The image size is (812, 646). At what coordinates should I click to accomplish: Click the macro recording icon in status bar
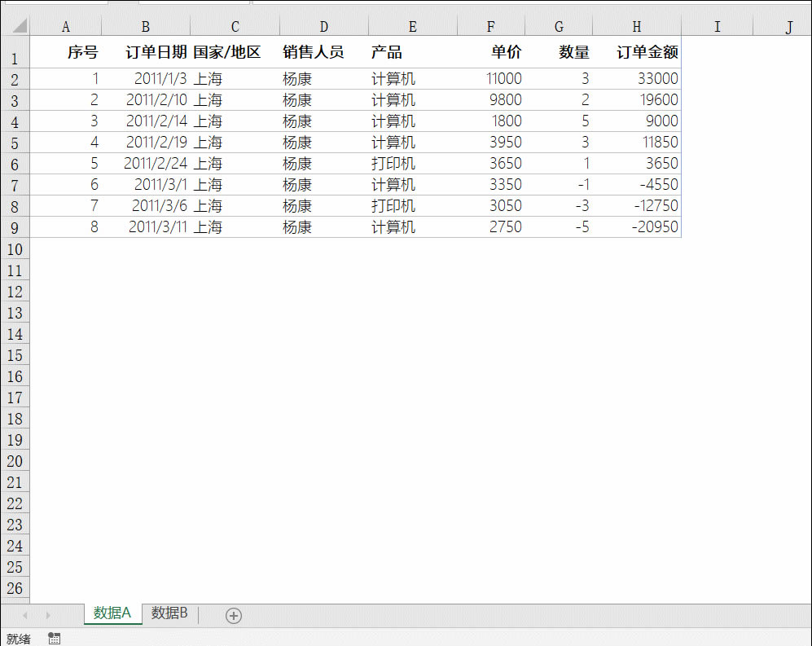(54, 638)
